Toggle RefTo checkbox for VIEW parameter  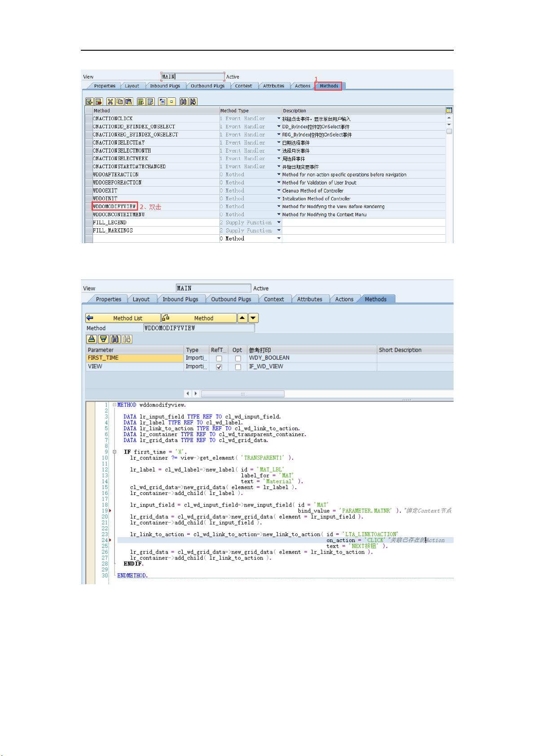(x=219, y=367)
